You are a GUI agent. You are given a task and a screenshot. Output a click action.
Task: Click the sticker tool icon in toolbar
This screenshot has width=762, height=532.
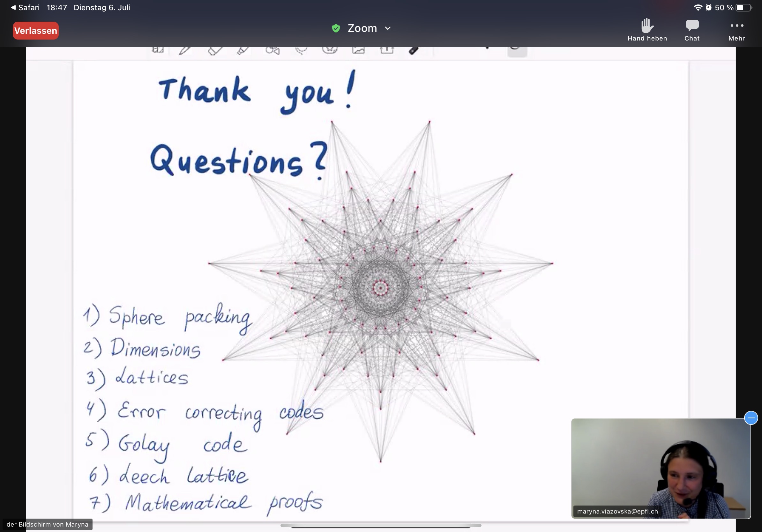point(330,50)
